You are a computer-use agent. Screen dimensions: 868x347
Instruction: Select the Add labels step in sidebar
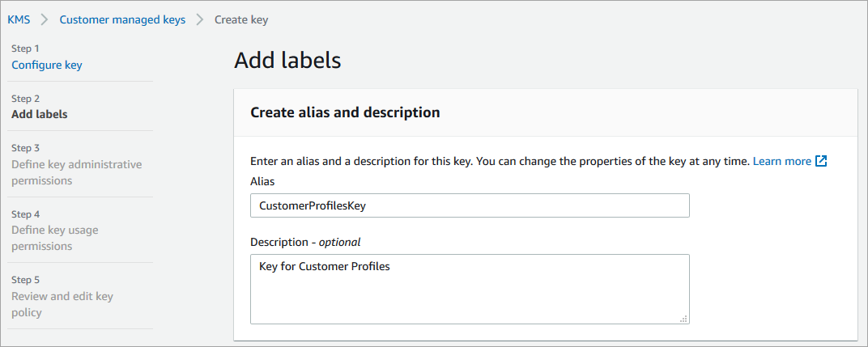coord(40,114)
